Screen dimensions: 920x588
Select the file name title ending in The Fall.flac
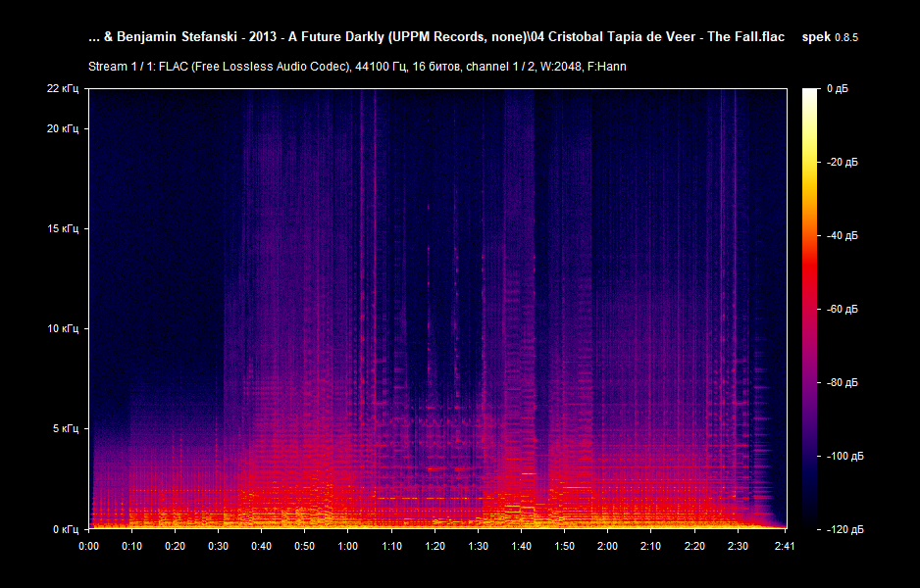coord(435,36)
